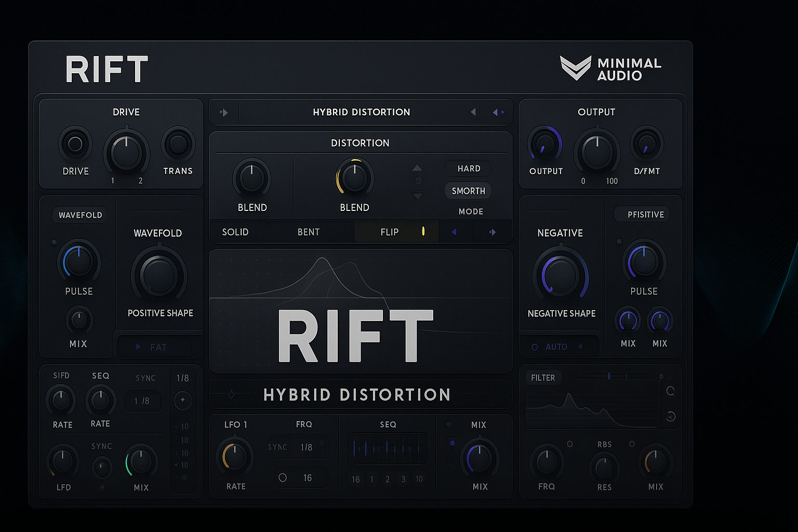Adjust the TRANS knob
798x532 pixels.
pyautogui.click(x=178, y=144)
